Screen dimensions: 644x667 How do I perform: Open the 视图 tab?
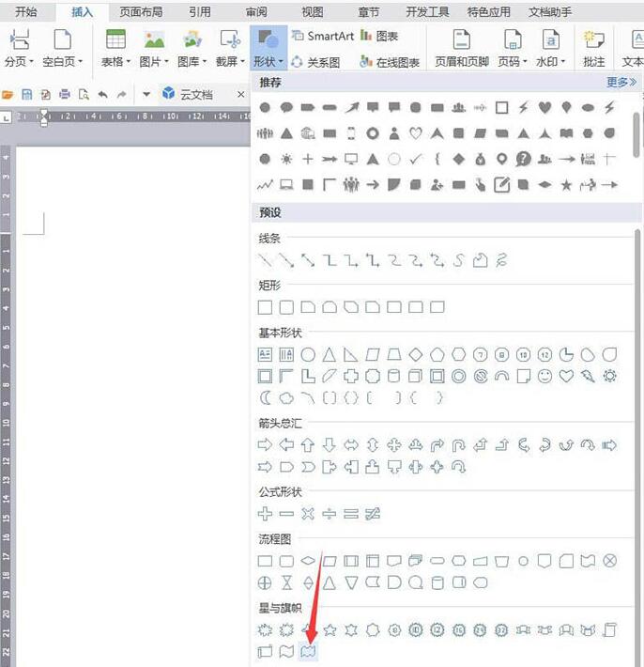click(x=313, y=12)
